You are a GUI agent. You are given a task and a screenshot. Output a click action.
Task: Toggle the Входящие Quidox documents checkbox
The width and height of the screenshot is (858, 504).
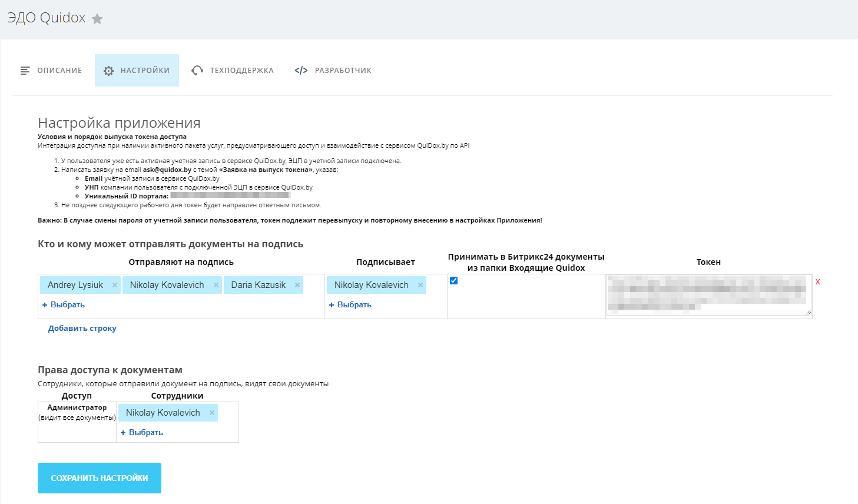click(x=454, y=281)
